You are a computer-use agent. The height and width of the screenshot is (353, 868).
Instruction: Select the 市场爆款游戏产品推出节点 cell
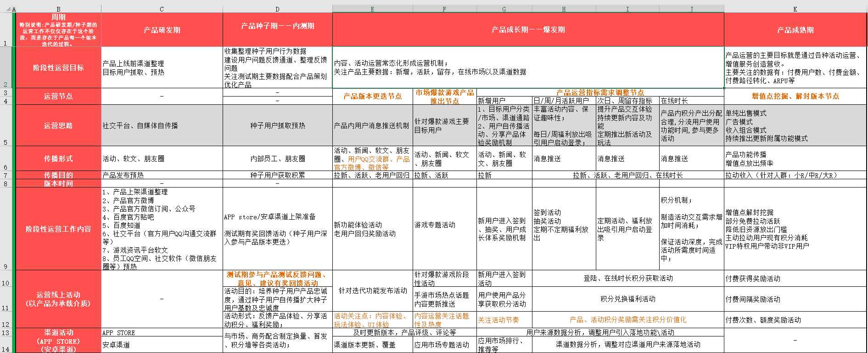(x=444, y=97)
